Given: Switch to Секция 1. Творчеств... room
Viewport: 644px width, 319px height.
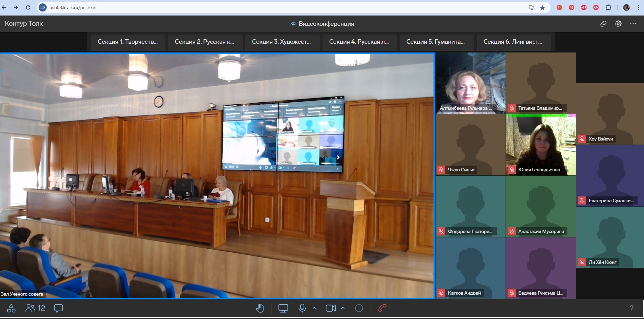Looking at the screenshot, I should coord(128,42).
